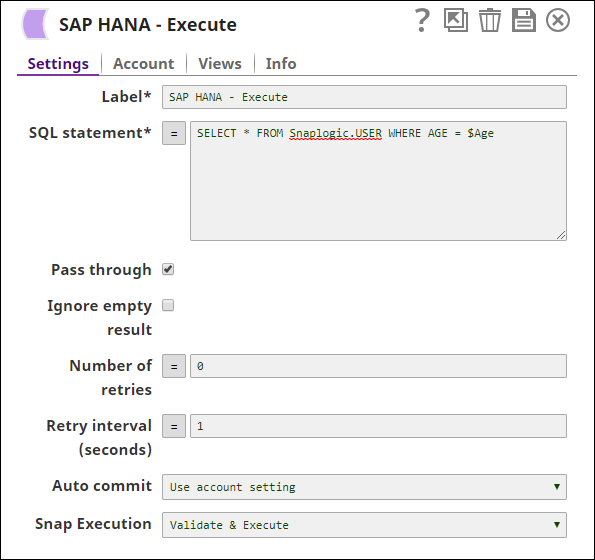The height and width of the screenshot is (560, 595).
Task: Open the help question mark icon
Action: pyautogui.click(x=422, y=20)
